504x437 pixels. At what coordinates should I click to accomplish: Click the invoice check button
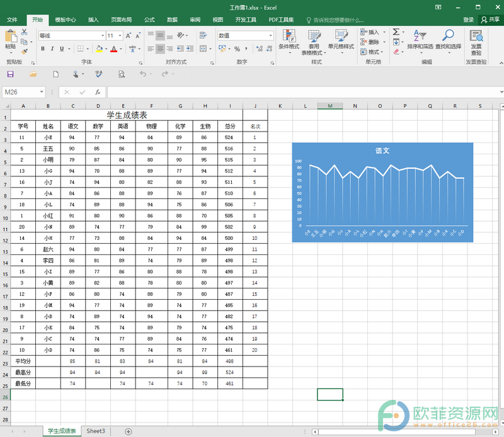pos(476,42)
